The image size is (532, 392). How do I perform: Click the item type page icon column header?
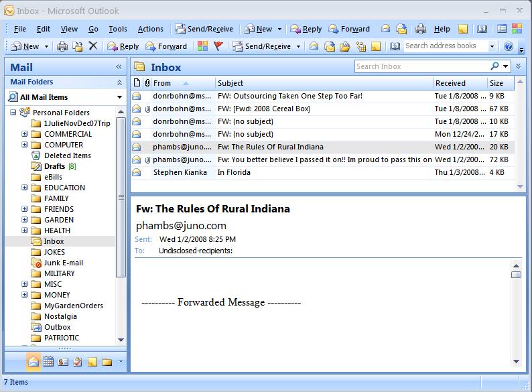tap(137, 82)
